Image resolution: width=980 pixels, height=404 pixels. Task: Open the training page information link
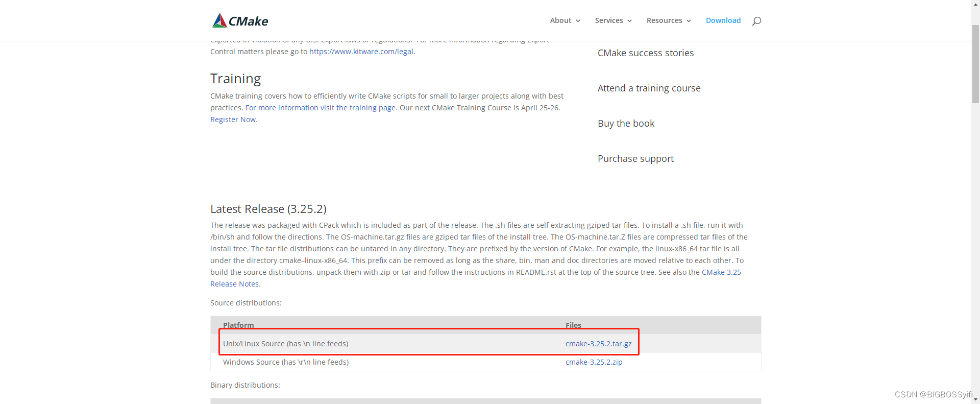(321, 108)
